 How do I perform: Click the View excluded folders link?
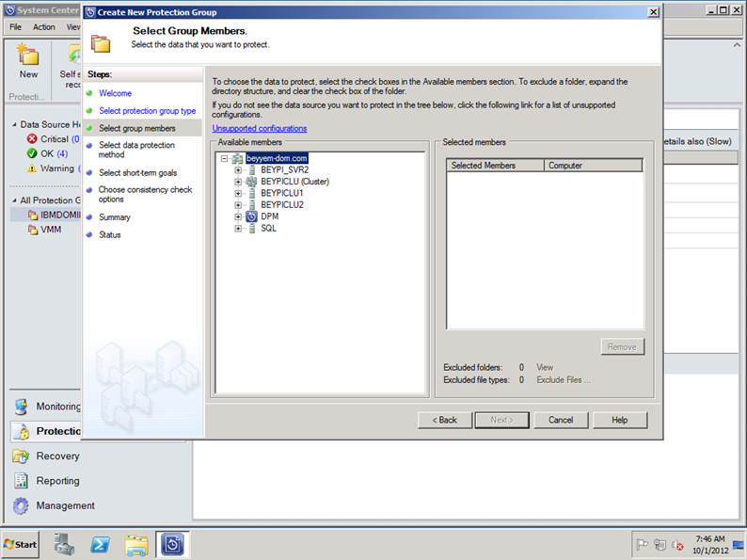[545, 367]
